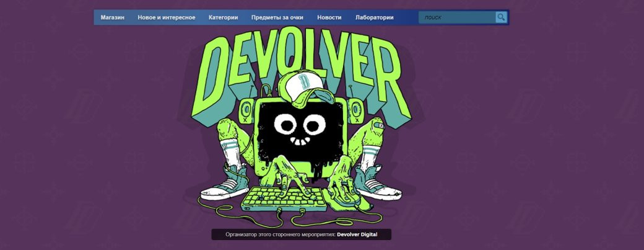
Task: Focus the поиск search field
Action: pos(457,17)
